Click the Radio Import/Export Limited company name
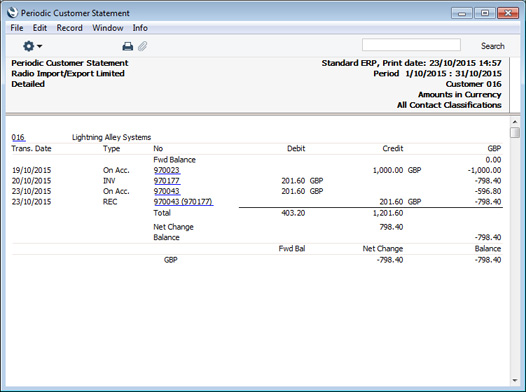 point(68,73)
